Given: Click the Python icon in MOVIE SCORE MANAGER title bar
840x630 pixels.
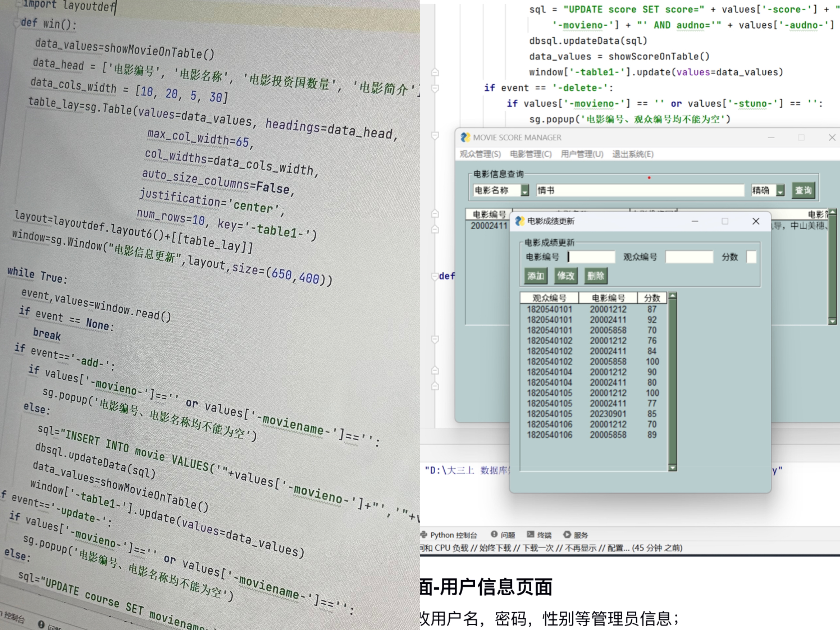Looking at the screenshot, I should (x=465, y=137).
